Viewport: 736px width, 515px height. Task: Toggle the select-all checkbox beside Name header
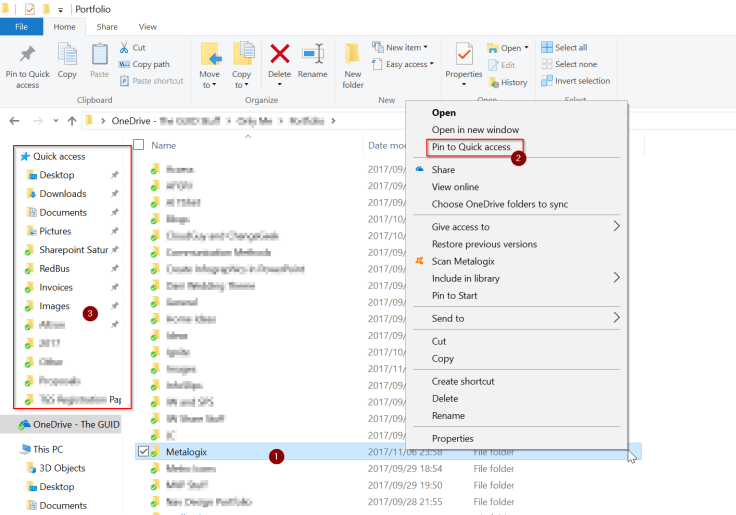138,145
